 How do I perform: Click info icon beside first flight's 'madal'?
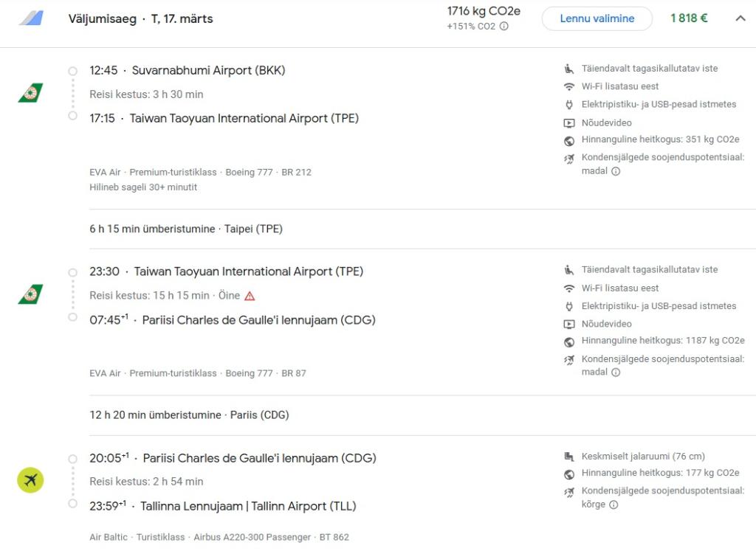pos(616,171)
